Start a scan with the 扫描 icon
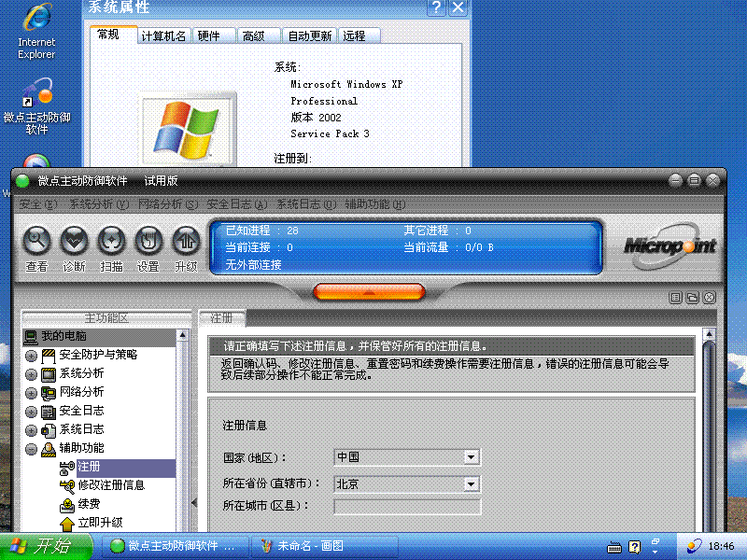 click(x=111, y=242)
